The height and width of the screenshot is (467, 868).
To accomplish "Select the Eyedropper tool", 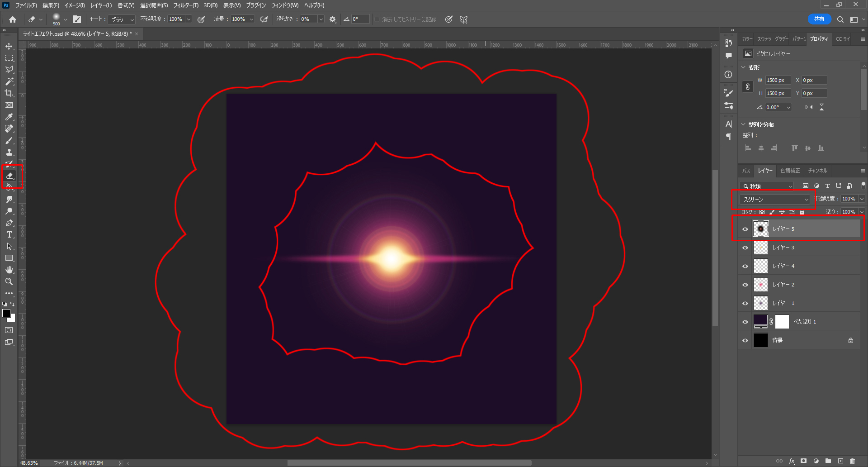I will coord(9,117).
